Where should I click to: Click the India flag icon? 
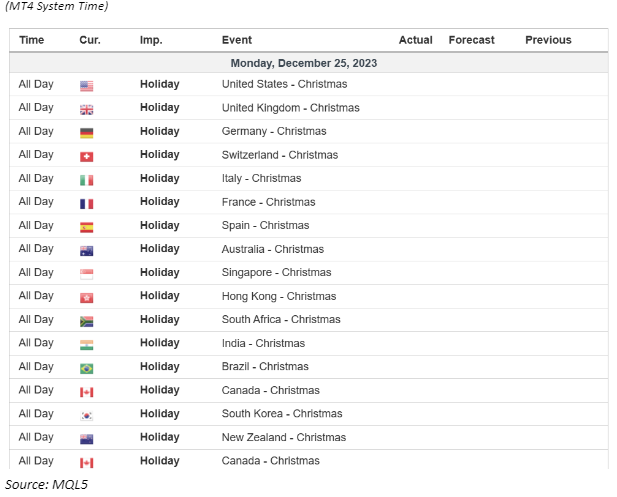pos(86,345)
